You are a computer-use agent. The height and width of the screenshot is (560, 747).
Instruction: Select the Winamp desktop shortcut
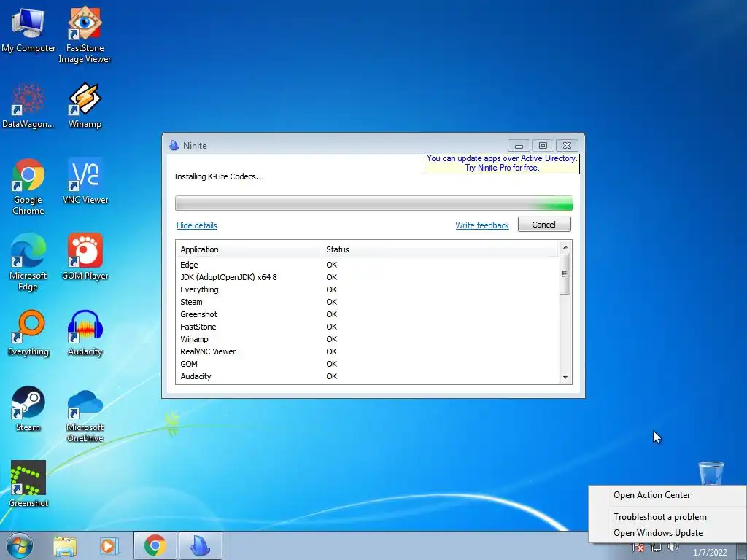(x=85, y=105)
